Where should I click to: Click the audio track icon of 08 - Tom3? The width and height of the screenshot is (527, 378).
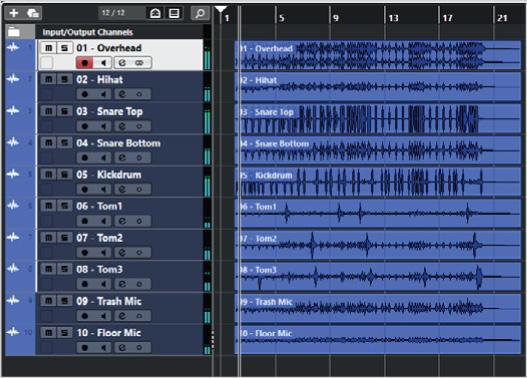(13, 268)
